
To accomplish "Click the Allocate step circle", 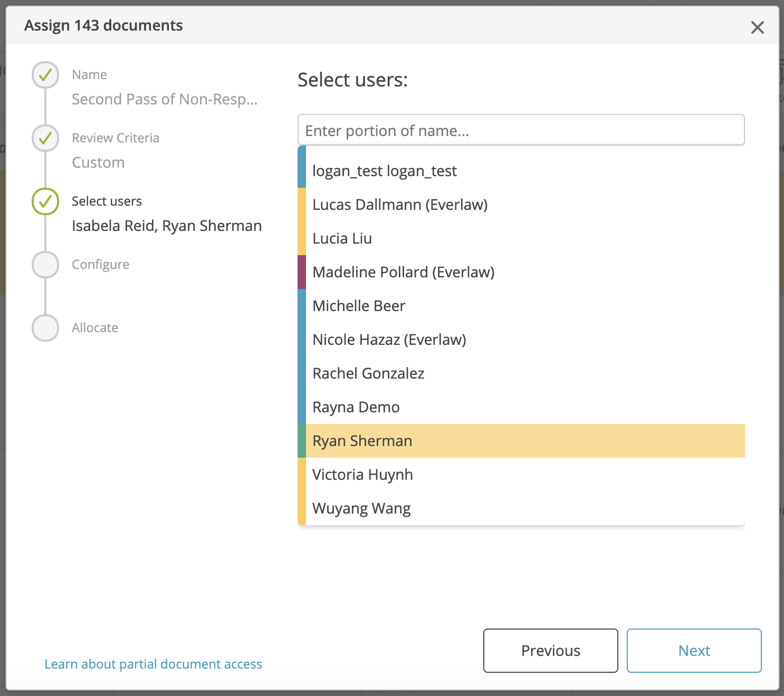I will coord(45,328).
